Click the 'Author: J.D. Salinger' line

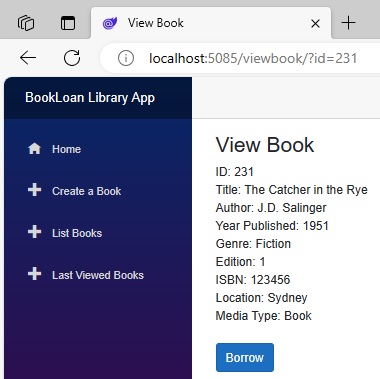pyautogui.click(x=271, y=208)
